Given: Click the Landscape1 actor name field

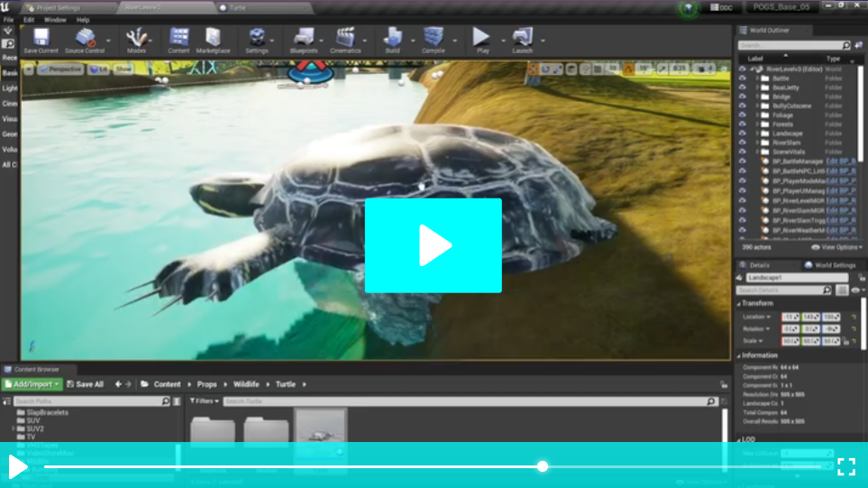Looking at the screenshot, I should [797, 277].
